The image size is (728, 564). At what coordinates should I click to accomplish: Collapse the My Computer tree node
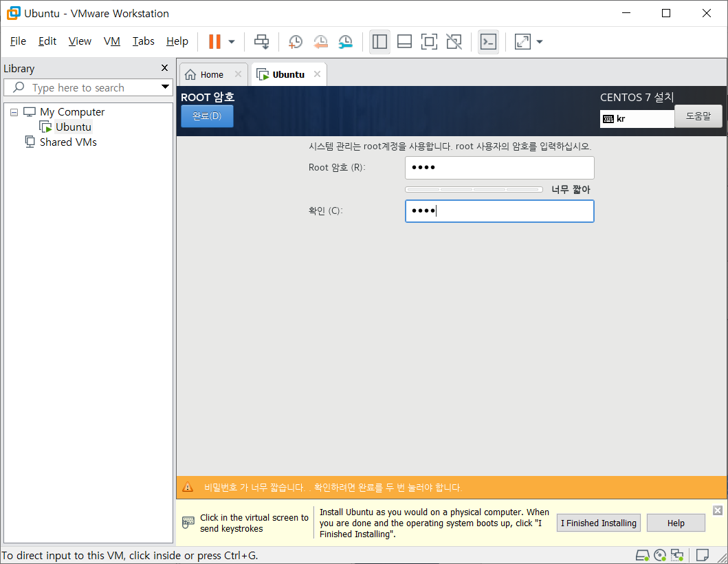[14, 112]
